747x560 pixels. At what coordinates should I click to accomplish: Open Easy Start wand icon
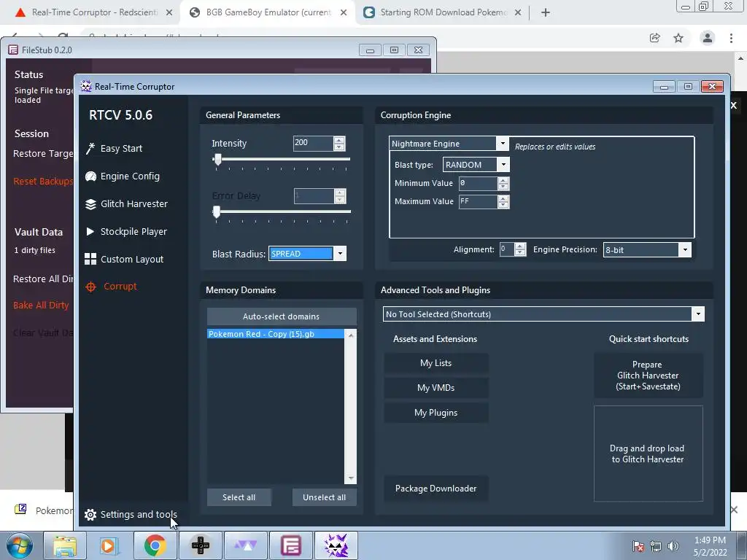pos(90,149)
